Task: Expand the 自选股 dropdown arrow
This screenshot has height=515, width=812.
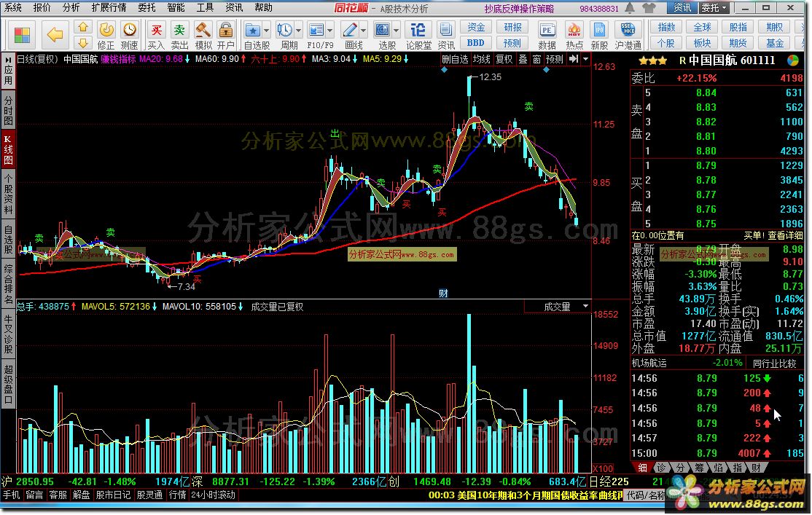Action: 267,30
